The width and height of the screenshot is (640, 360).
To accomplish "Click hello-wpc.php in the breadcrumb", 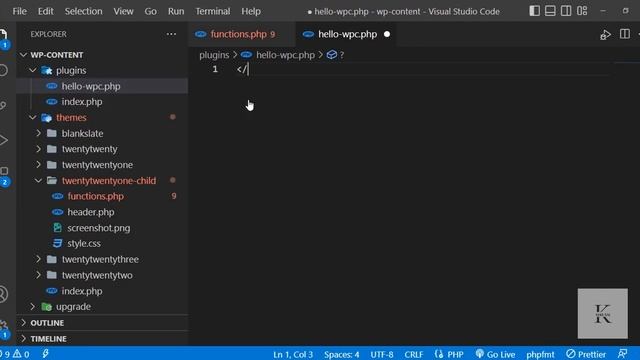I will click(x=285, y=55).
